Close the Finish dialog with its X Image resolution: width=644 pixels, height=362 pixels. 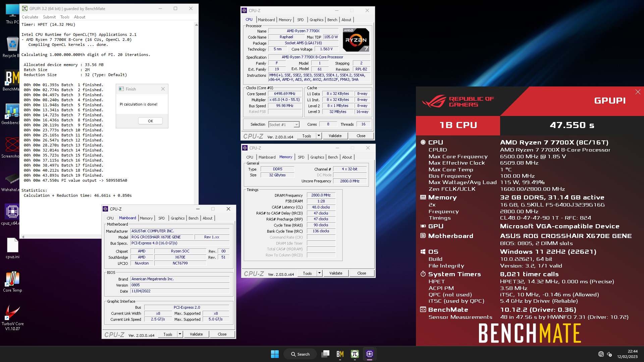pyautogui.click(x=163, y=89)
